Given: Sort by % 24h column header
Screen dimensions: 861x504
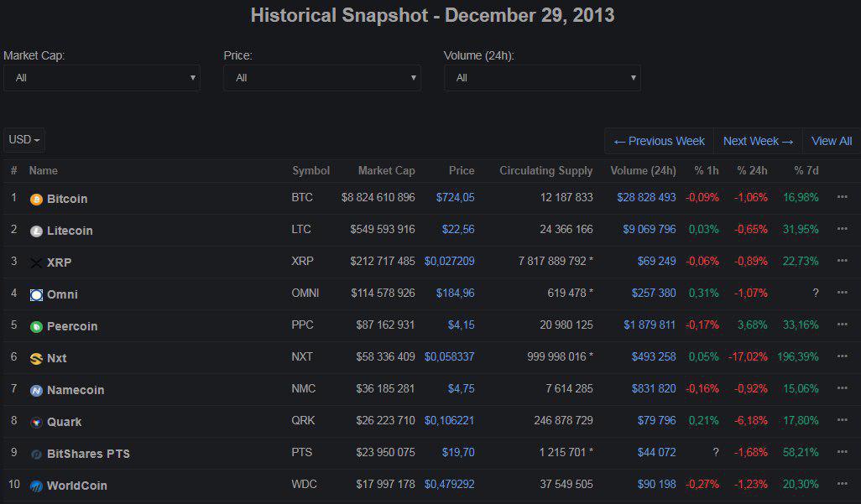Looking at the screenshot, I should (752, 171).
